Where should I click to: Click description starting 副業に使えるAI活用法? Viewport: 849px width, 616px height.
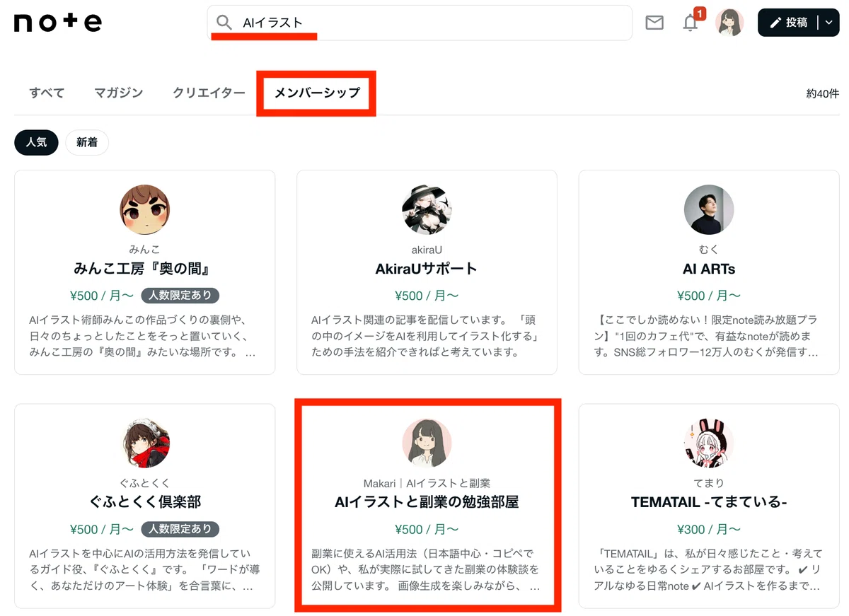[x=426, y=569]
